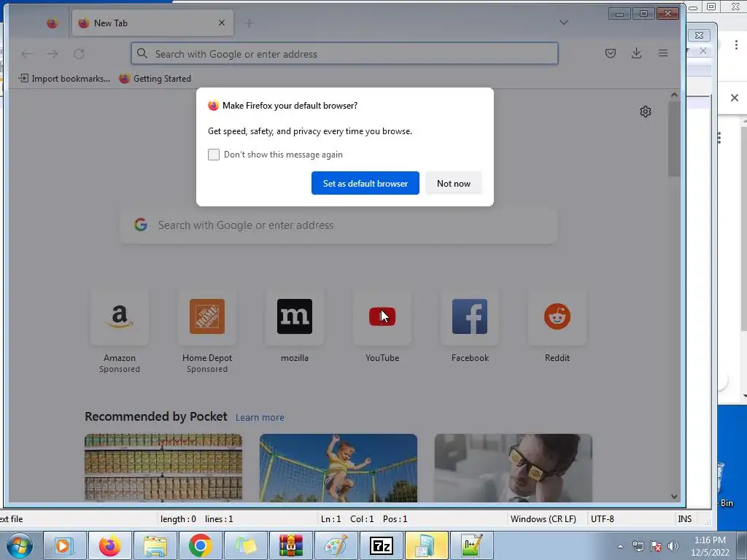The image size is (747, 560).
Task: Open the grocery shelves Pocket story
Action: [x=163, y=467]
